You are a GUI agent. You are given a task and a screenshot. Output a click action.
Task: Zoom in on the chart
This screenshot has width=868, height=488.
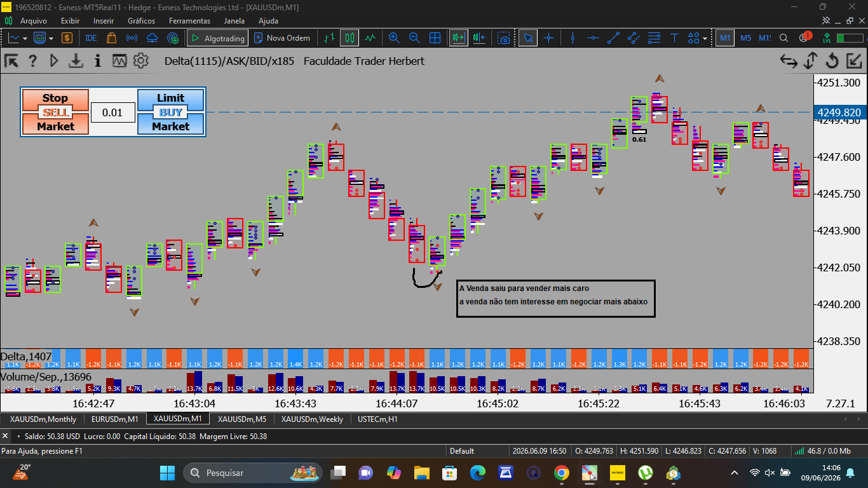click(x=394, y=38)
